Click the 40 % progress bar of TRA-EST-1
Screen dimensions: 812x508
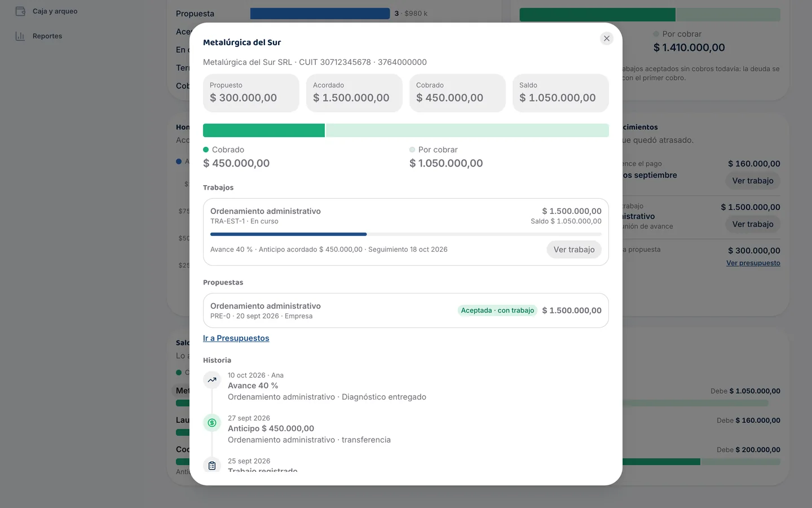406,234
